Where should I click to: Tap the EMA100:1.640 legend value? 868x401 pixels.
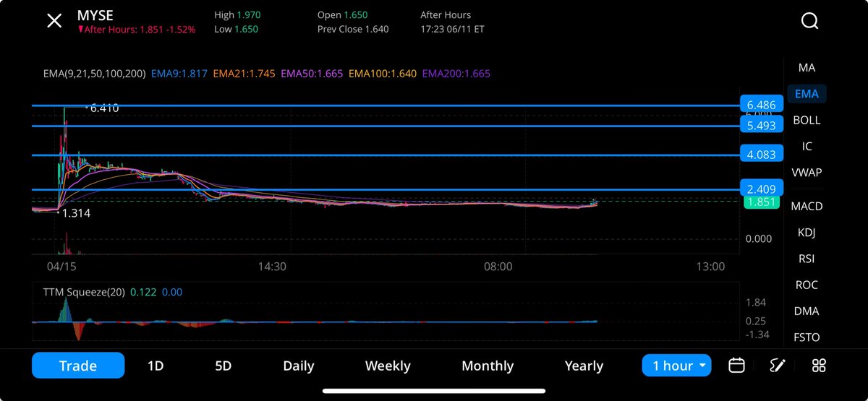[383, 74]
